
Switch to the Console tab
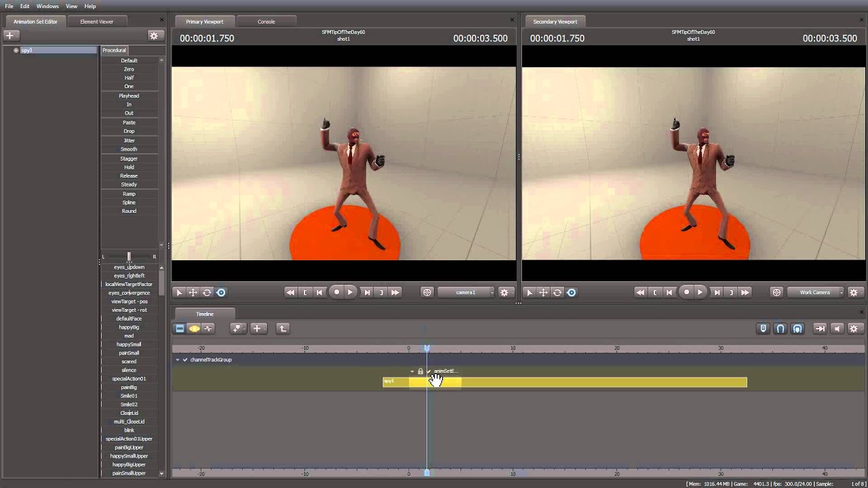[267, 22]
